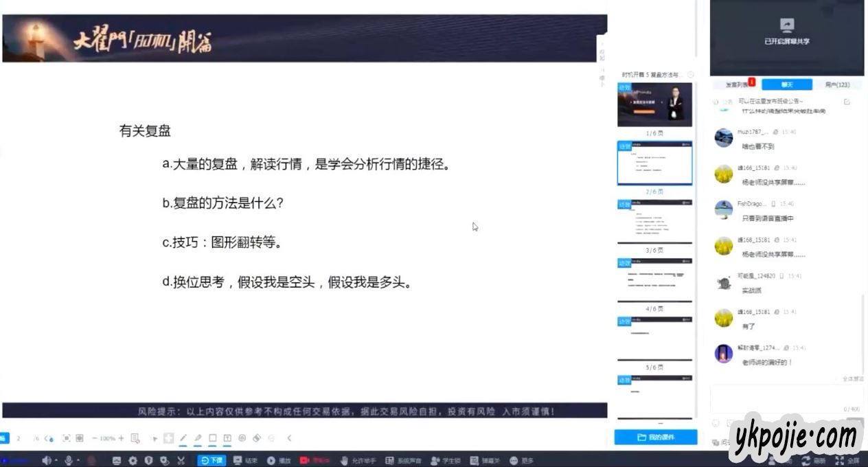Click the zoom in plus button
The image size is (868, 467).
[121, 438]
